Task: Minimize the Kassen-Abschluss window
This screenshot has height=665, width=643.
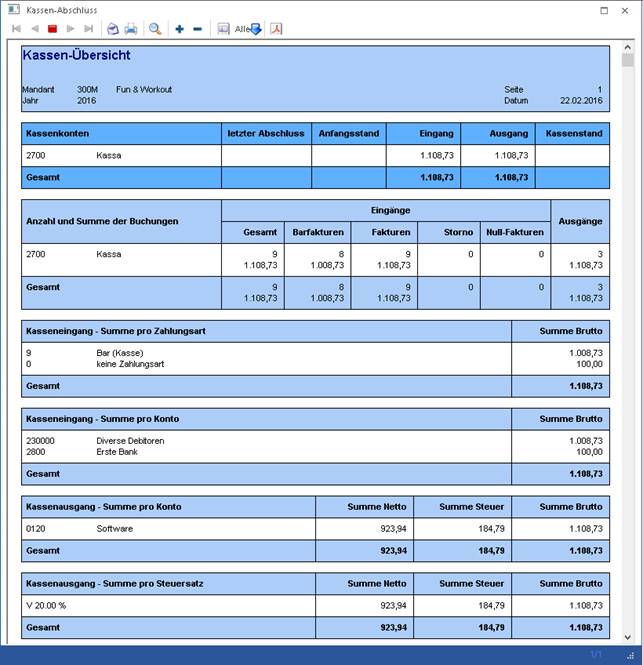Action: tap(580, 9)
